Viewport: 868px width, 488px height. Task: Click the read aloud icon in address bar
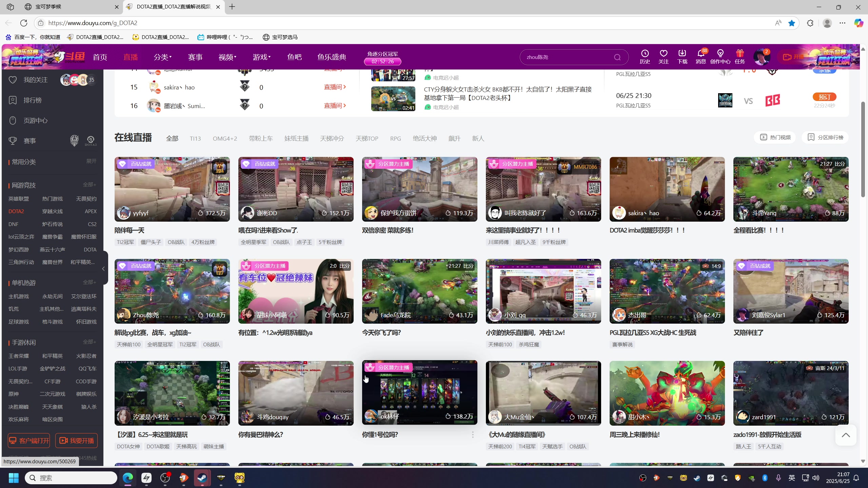pyautogui.click(x=778, y=23)
